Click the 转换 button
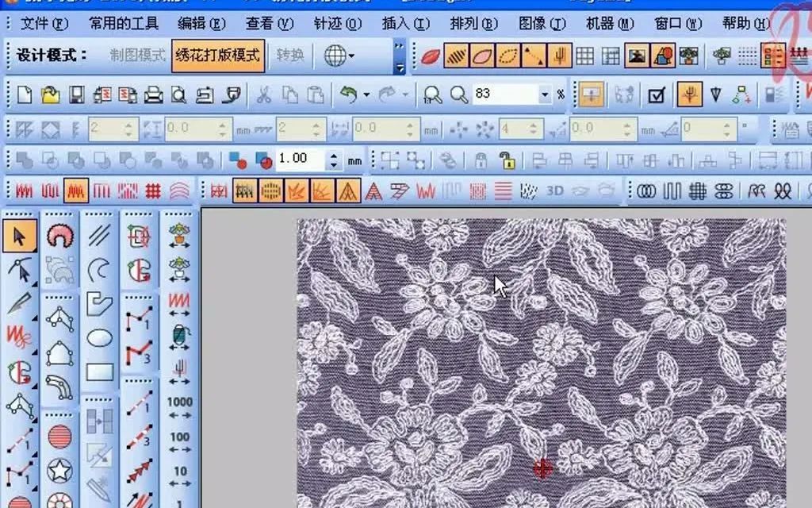 290,56
